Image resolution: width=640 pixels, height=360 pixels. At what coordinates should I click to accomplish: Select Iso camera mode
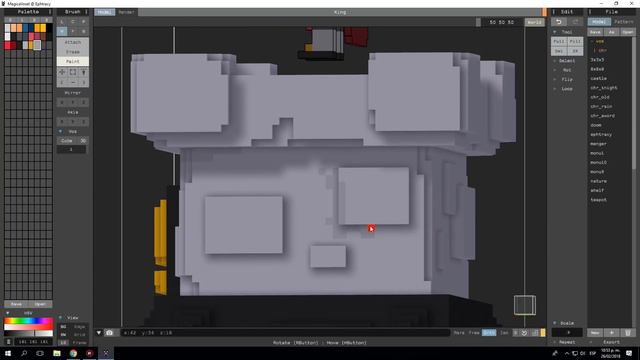(504, 333)
